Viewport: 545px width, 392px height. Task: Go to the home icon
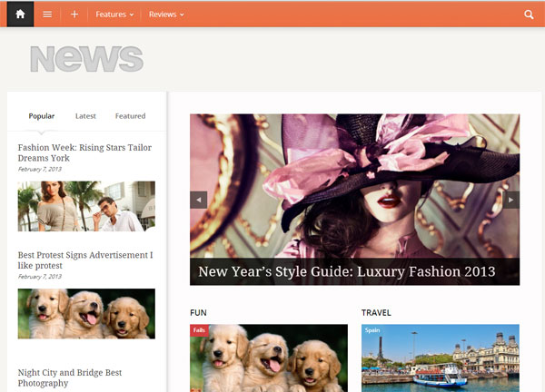tap(20, 15)
